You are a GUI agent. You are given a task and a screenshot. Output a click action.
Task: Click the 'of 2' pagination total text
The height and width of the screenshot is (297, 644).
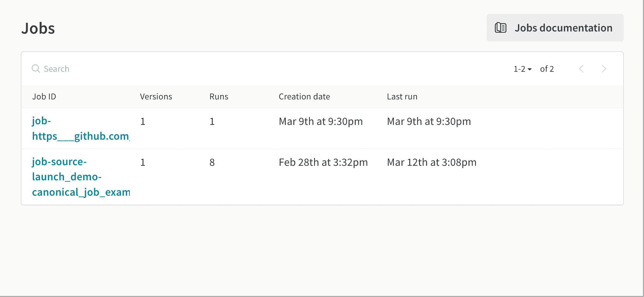(x=547, y=69)
